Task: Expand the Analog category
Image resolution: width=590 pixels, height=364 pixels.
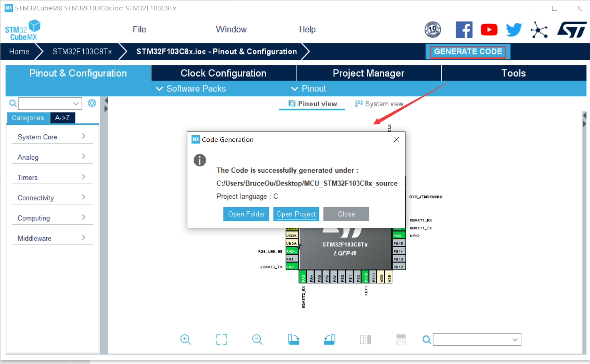Action: 52,157
